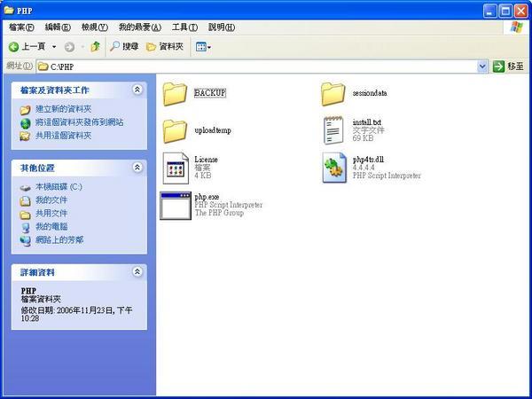The width and height of the screenshot is (532, 399).
Task: Collapse the 詳細資料 panel
Action: 137,272
